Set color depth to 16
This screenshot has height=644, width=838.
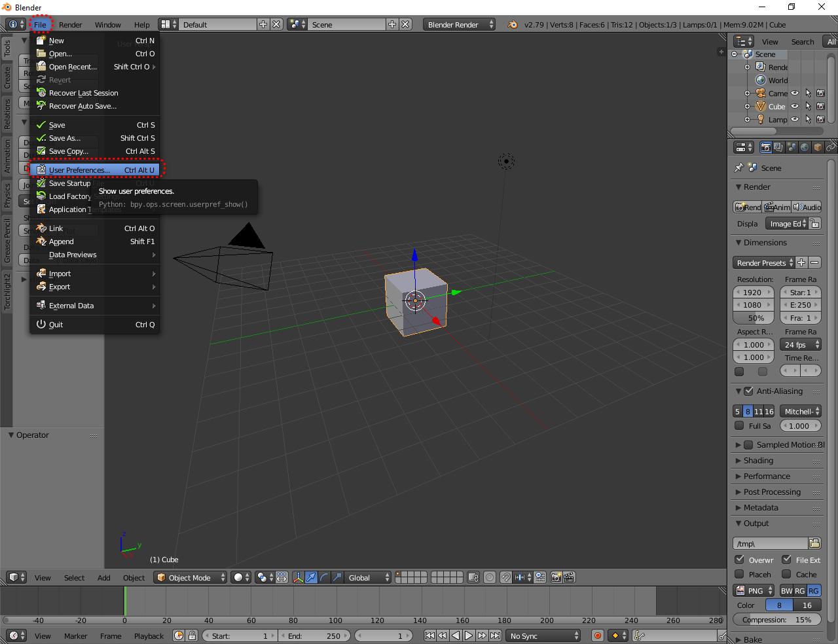(807, 605)
